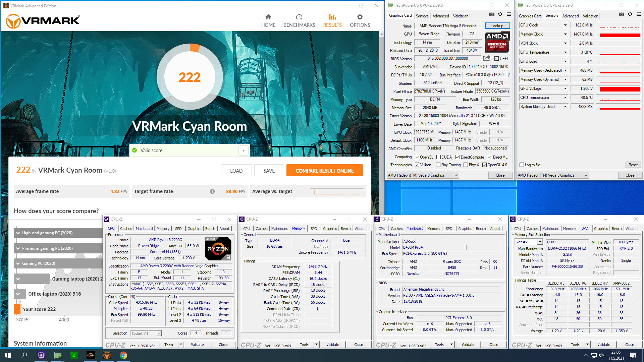Click the Valid score help question mark
Screen dimensions: 644x362
(x=244, y=150)
